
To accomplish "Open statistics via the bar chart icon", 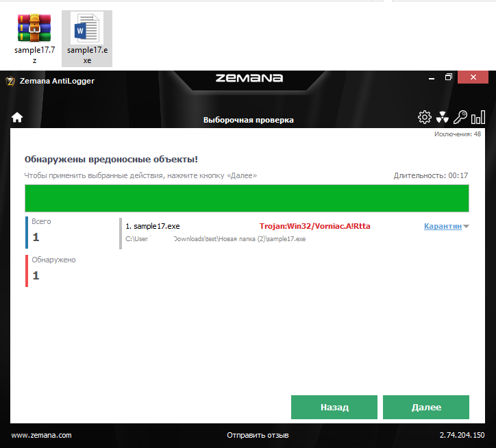I will click(x=478, y=117).
